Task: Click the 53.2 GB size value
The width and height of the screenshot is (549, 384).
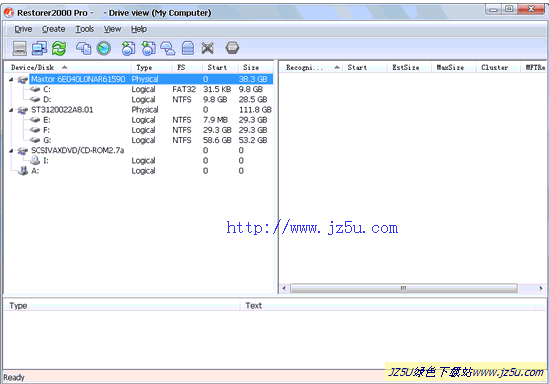Action: click(253, 140)
